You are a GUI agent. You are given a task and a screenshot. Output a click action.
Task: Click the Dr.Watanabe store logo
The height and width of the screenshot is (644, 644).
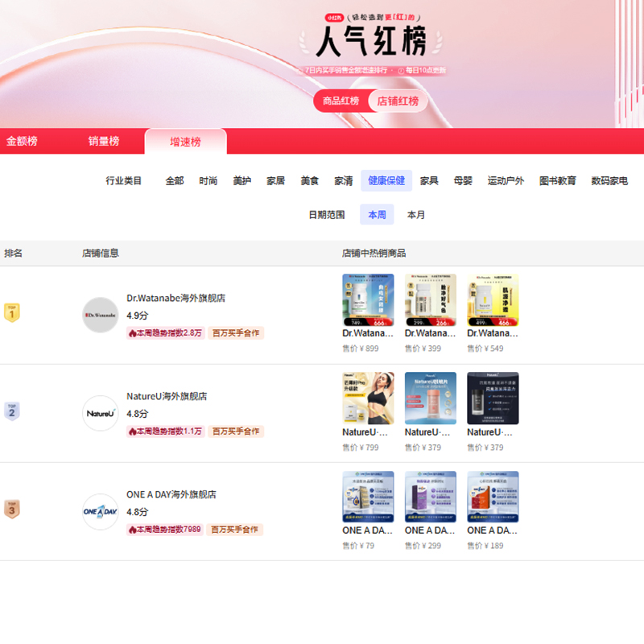pyautogui.click(x=101, y=315)
